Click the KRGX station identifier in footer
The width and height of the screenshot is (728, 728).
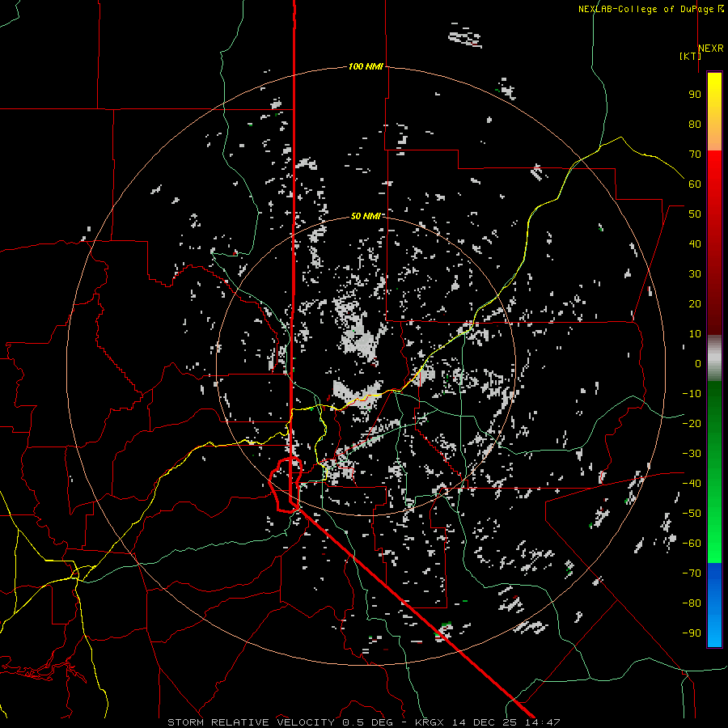click(430, 722)
